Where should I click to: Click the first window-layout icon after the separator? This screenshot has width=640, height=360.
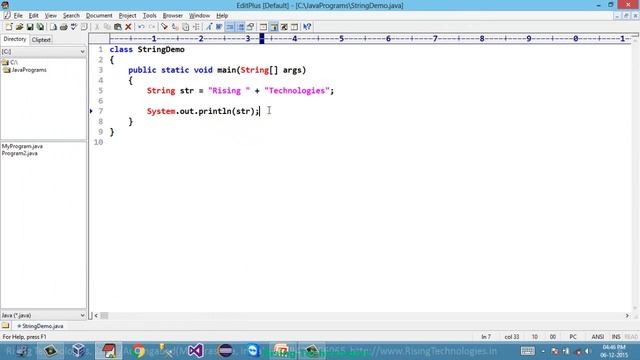[263, 27]
